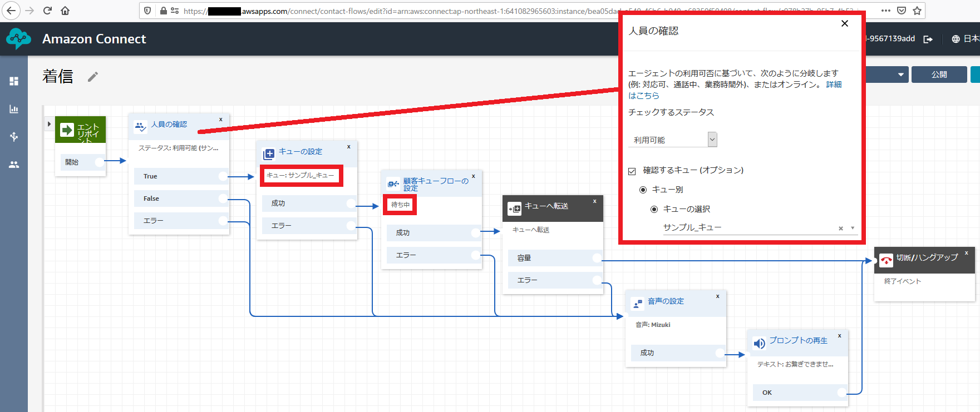Viewport: 980px width, 412px height.
Task: Delete the キューへ転送 block with its x
Action: (595, 201)
